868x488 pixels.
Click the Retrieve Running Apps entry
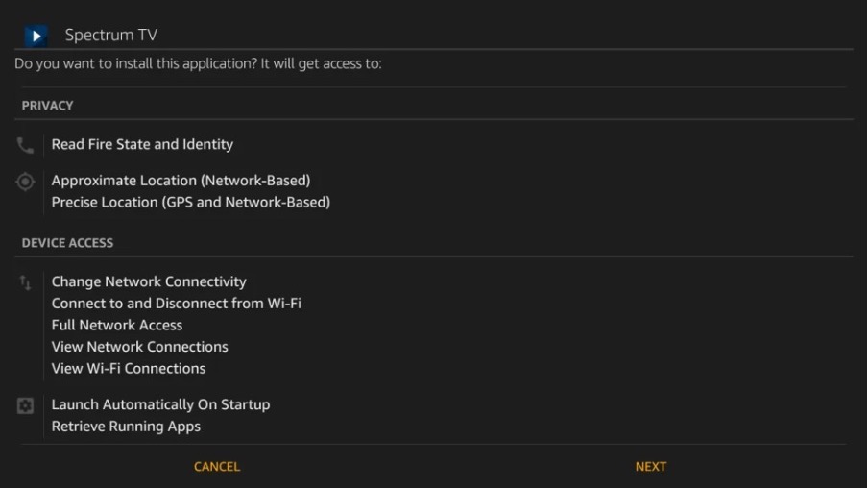[126, 427]
